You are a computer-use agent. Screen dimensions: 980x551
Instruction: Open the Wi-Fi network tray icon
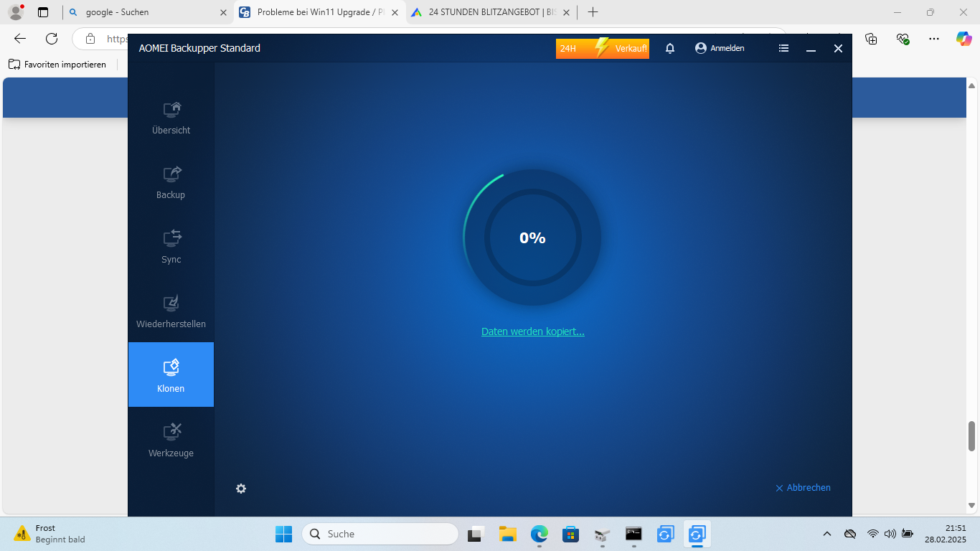[873, 534]
